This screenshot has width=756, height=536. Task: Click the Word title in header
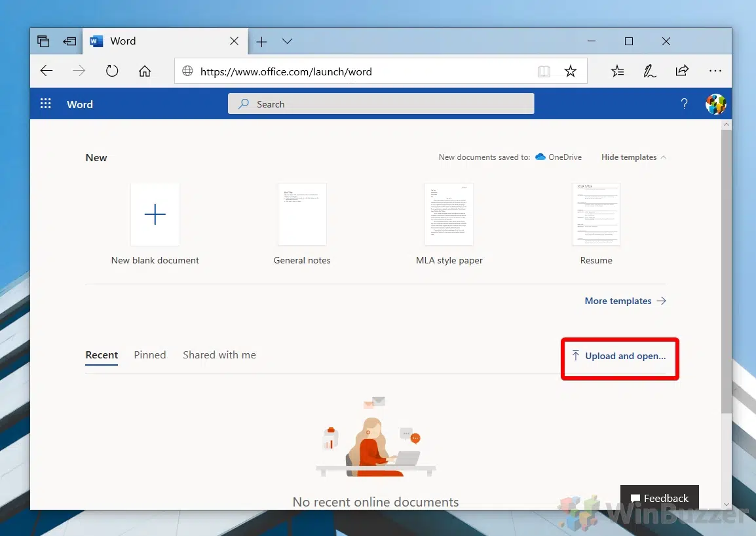tap(79, 104)
